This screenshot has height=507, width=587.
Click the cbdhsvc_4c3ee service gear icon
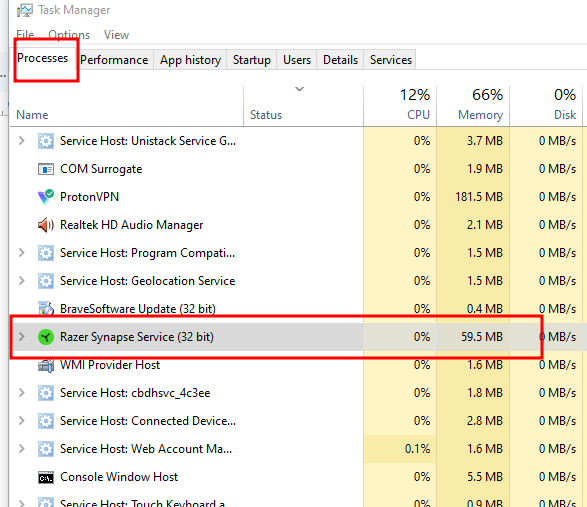coord(46,393)
